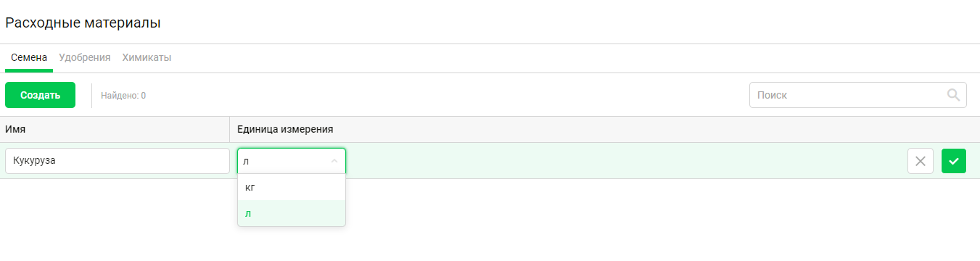Switch to the Удобрения tab

(x=85, y=57)
